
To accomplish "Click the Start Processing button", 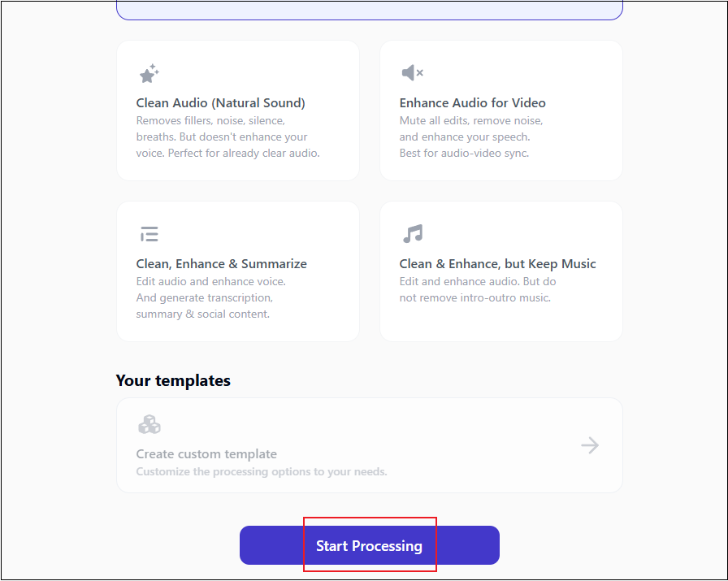I will pyautogui.click(x=369, y=544).
